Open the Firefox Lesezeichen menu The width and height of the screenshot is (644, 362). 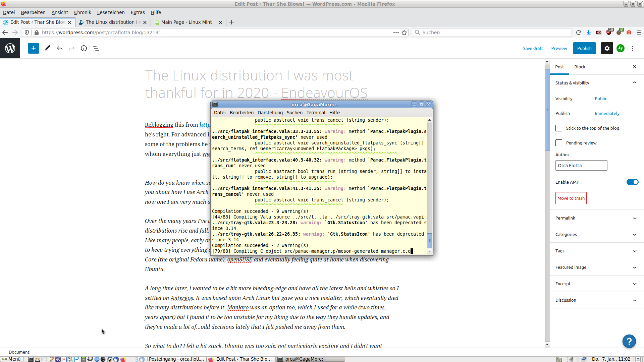111,12
